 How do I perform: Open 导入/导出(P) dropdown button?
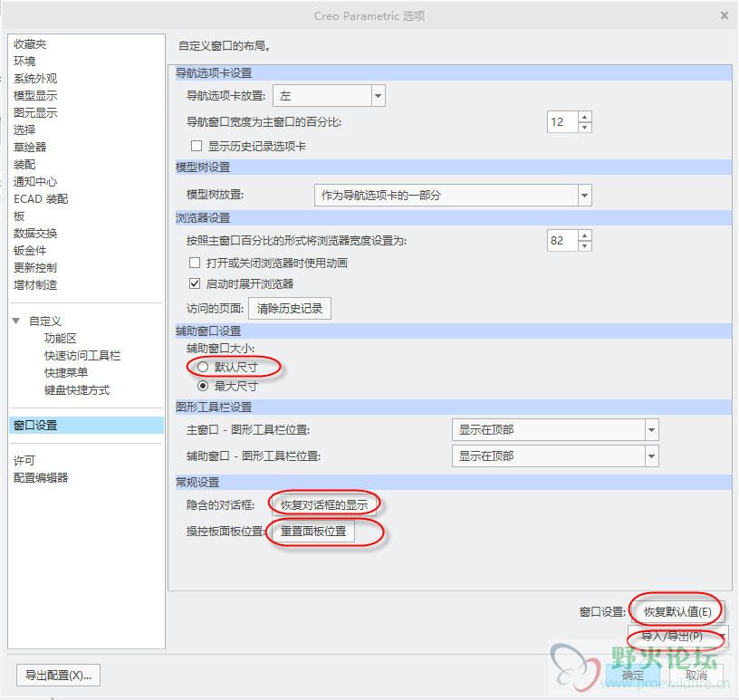[x=677, y=637]
